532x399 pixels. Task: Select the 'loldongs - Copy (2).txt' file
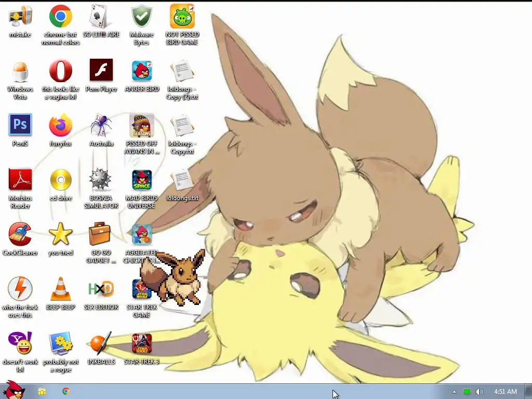click(x=182, y=72)
